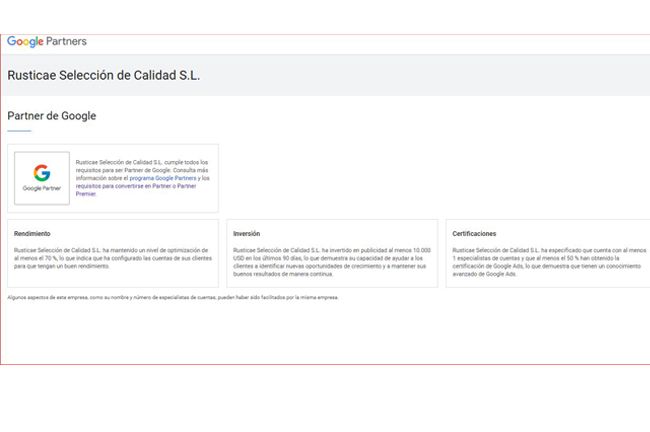The image size is (650, 432).
Task: Click the 'Partner de Google' heading
Action: (52, 116)
